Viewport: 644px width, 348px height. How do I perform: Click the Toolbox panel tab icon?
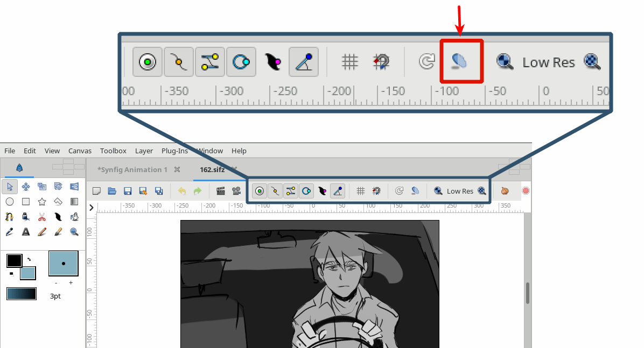pos(19,167)
